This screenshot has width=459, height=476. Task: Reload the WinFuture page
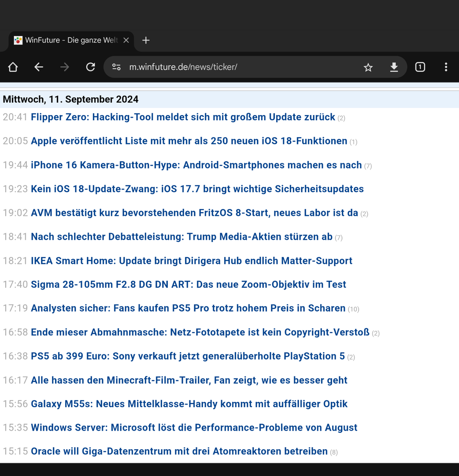click(x=90, y=67)
